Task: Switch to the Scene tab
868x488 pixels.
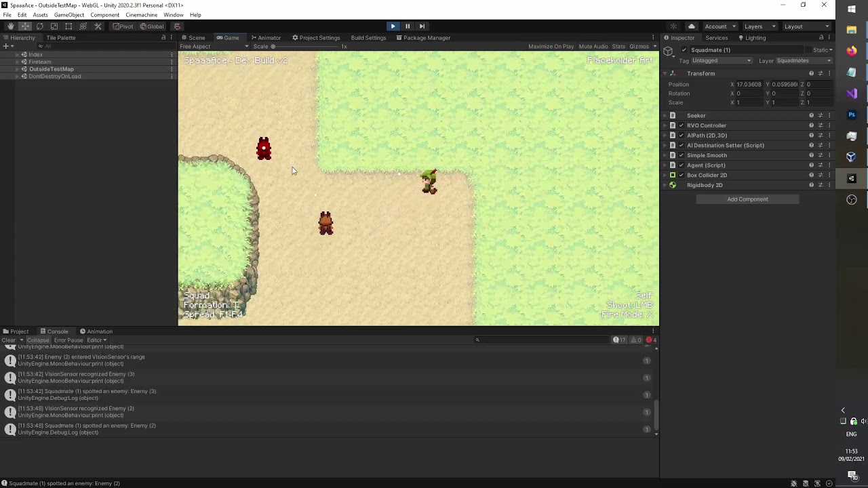Action: (193, 38)
